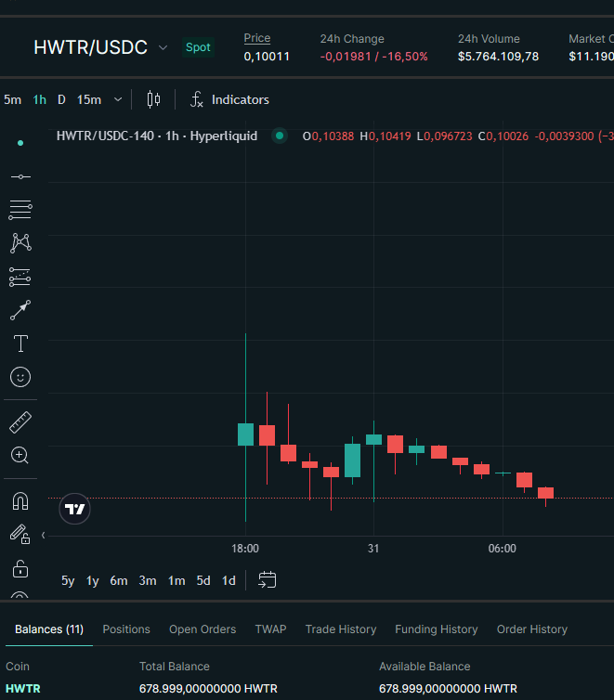Switch to the Open Orders tab

[202, 629]
